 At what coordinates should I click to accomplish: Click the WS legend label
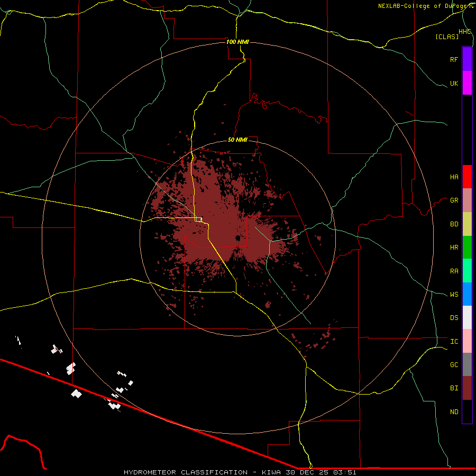(x=454, y=295)
